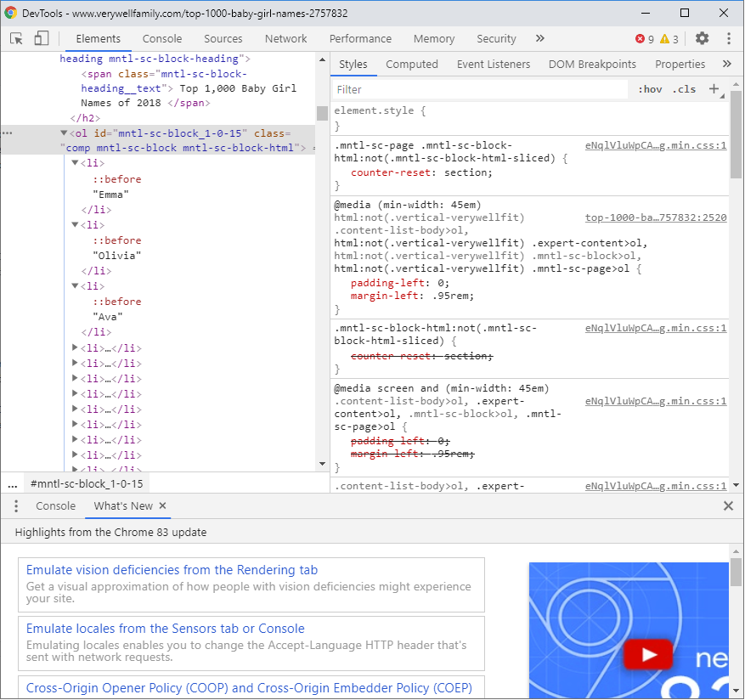Select the Styles tab
The width and height of the screenshot is (745, 700).
tap(353, 65)
